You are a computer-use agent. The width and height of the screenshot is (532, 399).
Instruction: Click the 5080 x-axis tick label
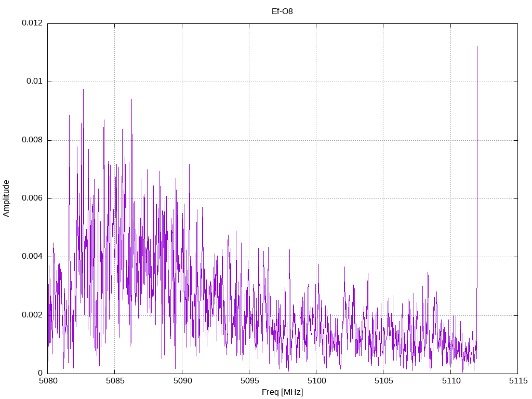click(48, 381)
